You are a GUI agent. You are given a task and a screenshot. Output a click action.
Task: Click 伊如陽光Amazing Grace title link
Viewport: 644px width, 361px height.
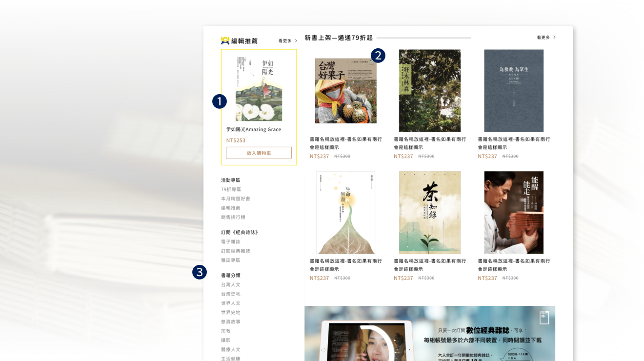pyautogui.click(x=253, y=129)
